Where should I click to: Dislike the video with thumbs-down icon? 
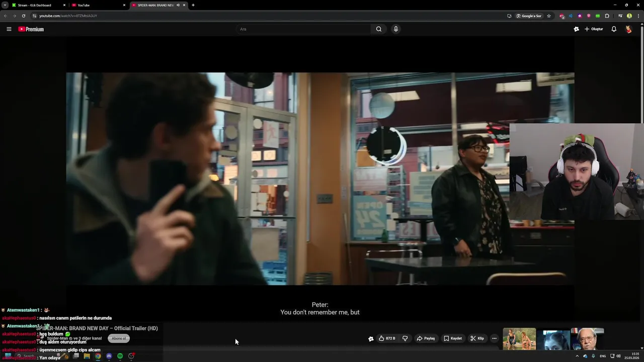coord(405,338)
